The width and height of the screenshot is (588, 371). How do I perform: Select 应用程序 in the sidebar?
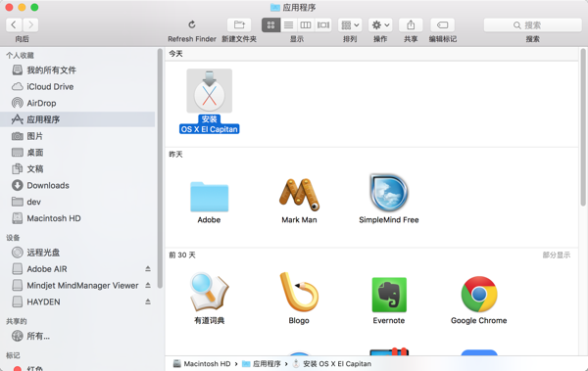click(x=77, y=119)
